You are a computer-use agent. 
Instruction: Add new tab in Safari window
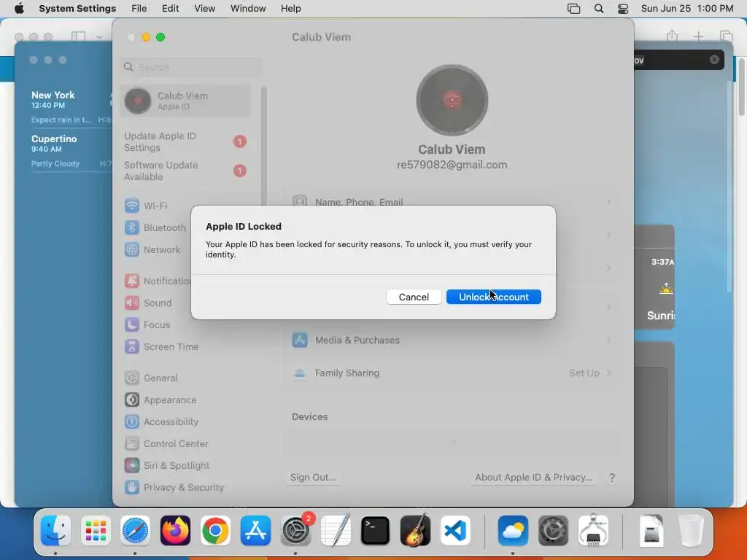coord(698,36)
